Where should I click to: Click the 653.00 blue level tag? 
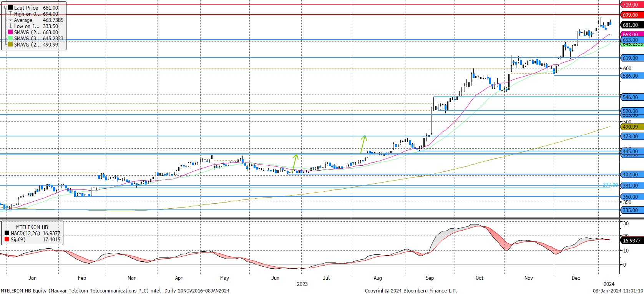click(x=632, y=40)
